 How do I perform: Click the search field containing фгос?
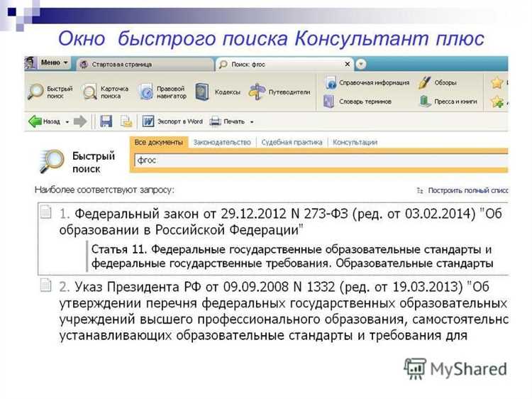click(321, 160)
